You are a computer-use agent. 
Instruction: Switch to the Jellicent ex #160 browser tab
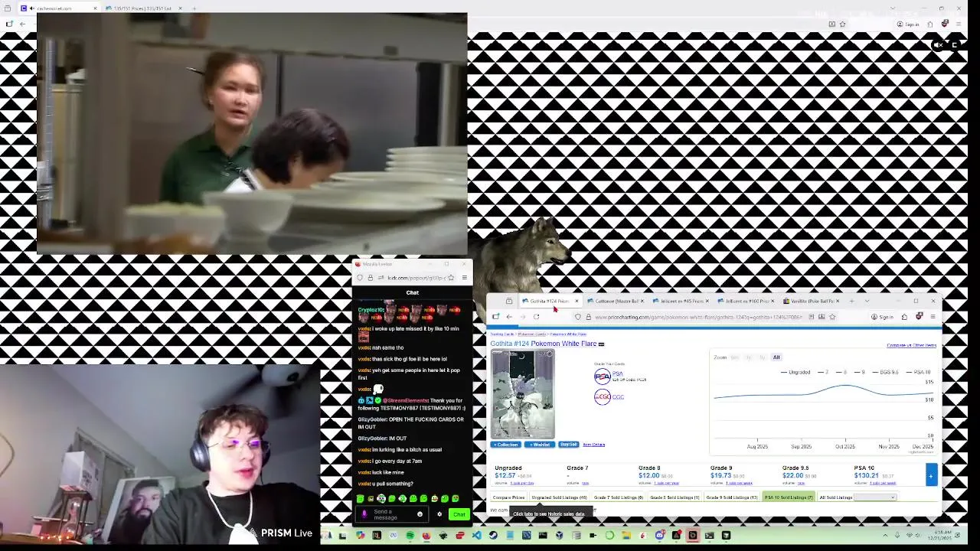coord(746,301)
